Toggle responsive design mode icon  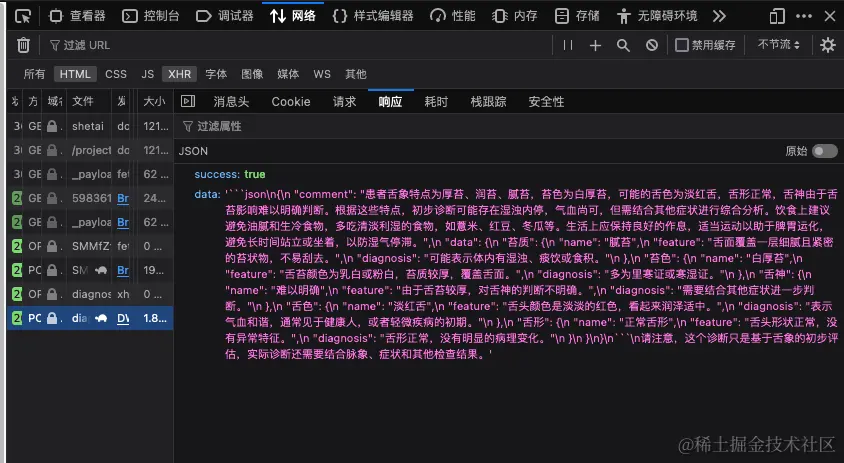(x=777, y=16)
